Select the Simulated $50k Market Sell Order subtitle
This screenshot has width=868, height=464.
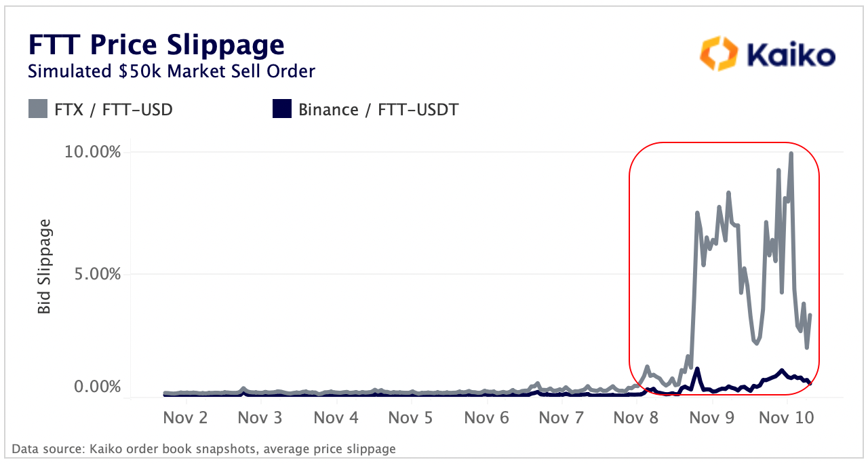point(172,71)
